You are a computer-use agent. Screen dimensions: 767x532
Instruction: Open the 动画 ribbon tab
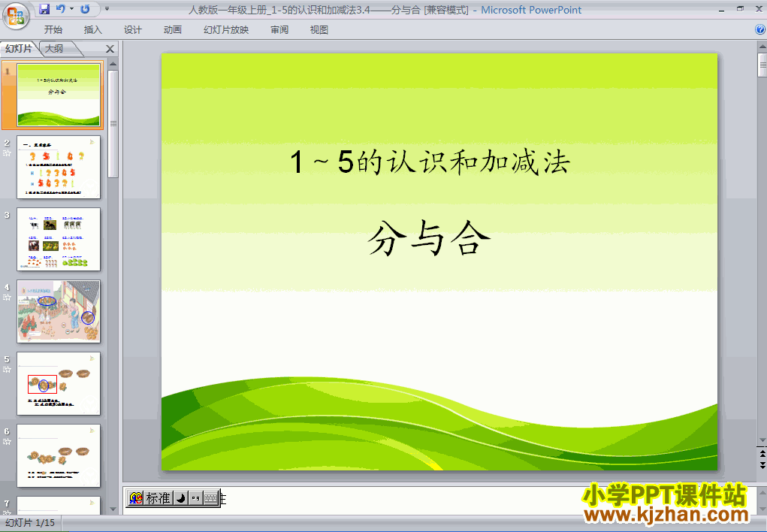pyautogui.click(x=172, y=30)
